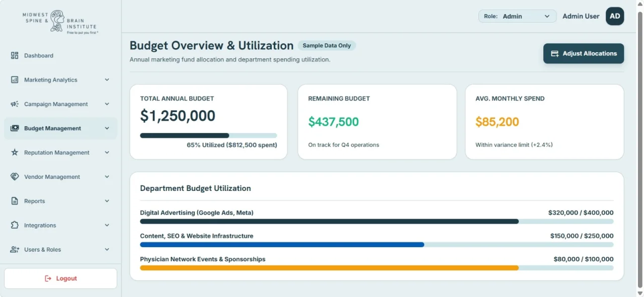Screen dimensions: 644x297
Task: Expand Reports chevron
Action: pos(107,201)
